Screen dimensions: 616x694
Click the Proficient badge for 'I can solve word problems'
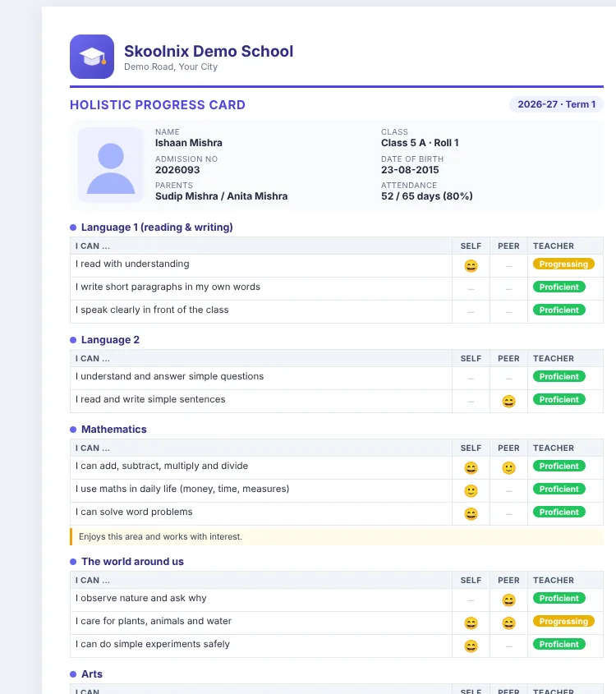point(559,512)
